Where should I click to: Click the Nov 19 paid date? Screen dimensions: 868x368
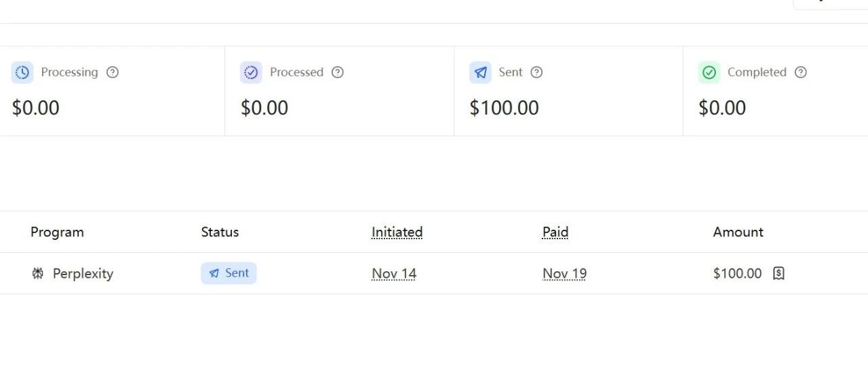564,274
